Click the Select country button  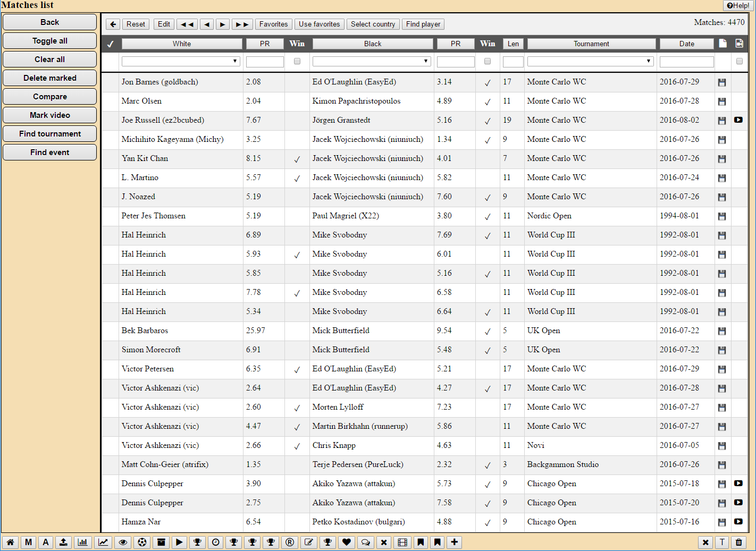pyautogui.click(x=373, y=24)
